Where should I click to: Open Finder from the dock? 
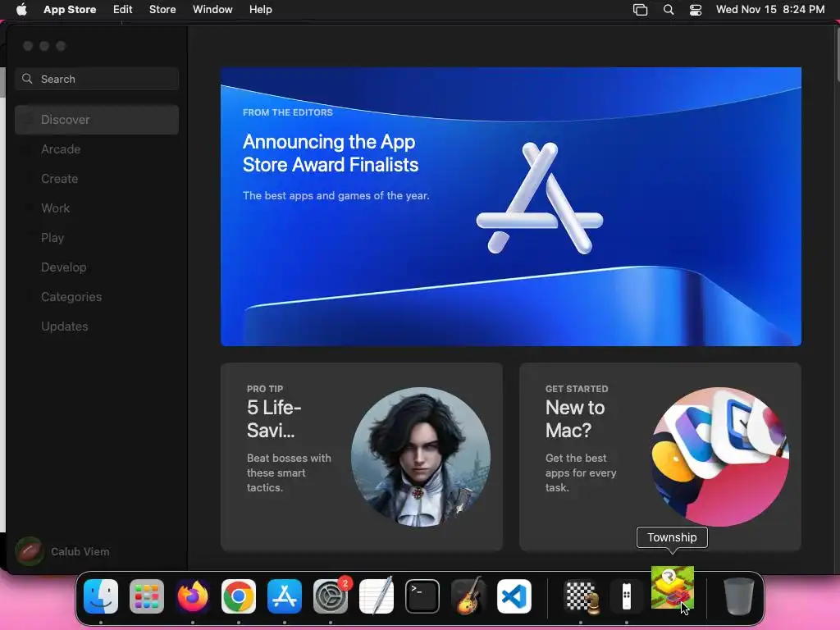tap(101, 596)
